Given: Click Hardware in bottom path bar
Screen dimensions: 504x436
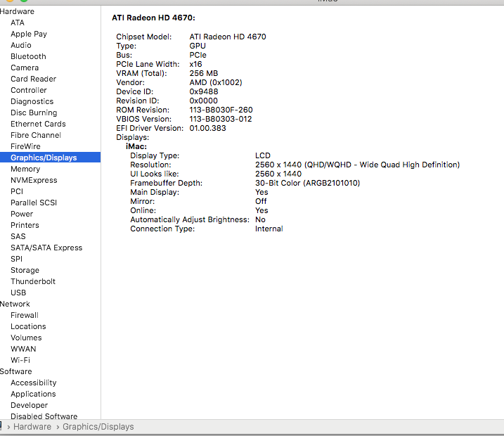Looking at the screenshot, I should click(32, 427).
